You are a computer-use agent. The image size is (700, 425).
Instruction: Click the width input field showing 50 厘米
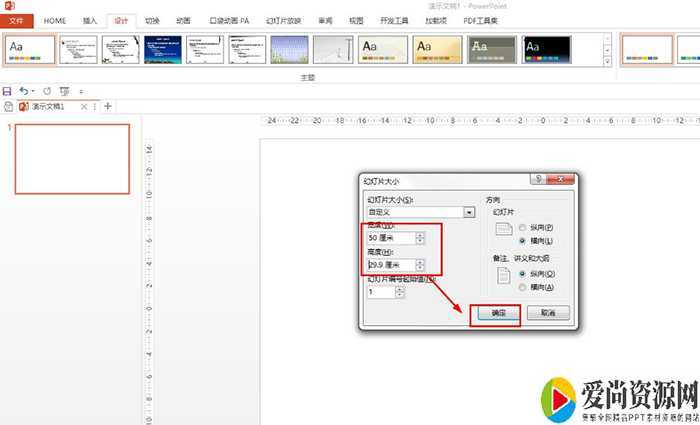click(x=390, y=238)
